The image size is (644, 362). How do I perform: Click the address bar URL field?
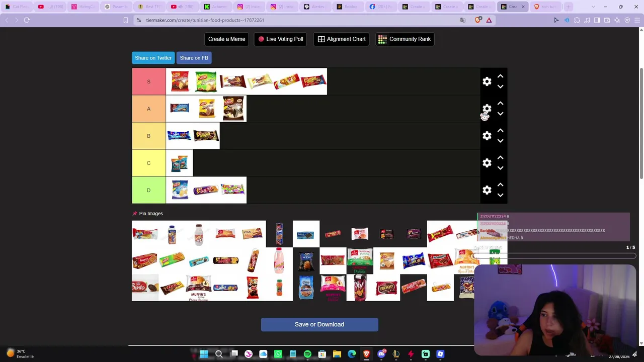tap(297, 20)
